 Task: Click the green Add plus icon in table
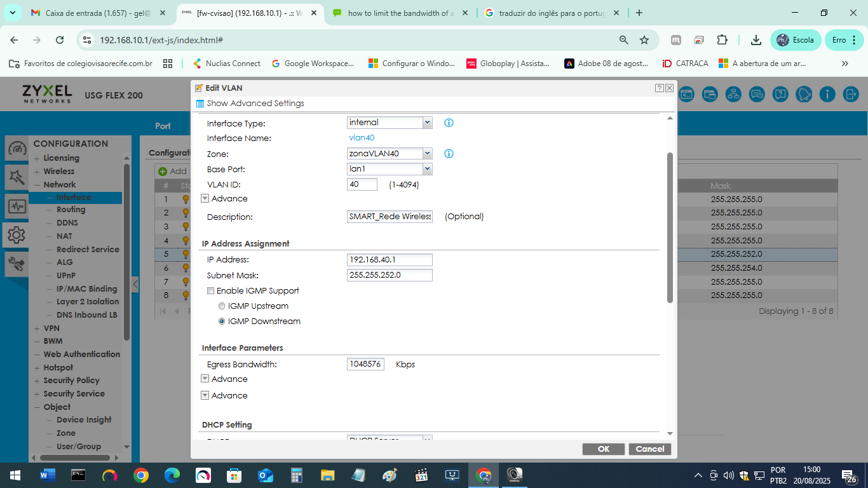click(x=163, y=172)
